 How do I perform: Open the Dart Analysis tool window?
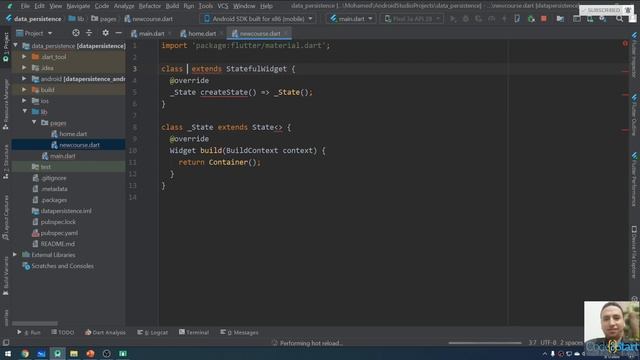105,333
